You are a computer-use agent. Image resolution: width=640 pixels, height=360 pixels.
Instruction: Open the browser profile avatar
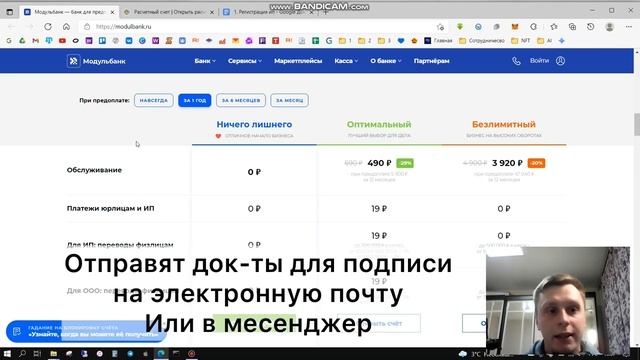click(610, 27)
